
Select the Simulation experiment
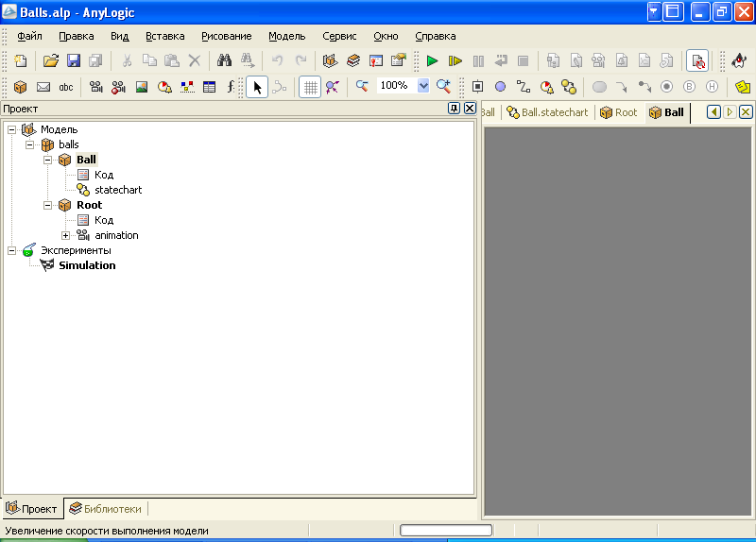87,265
